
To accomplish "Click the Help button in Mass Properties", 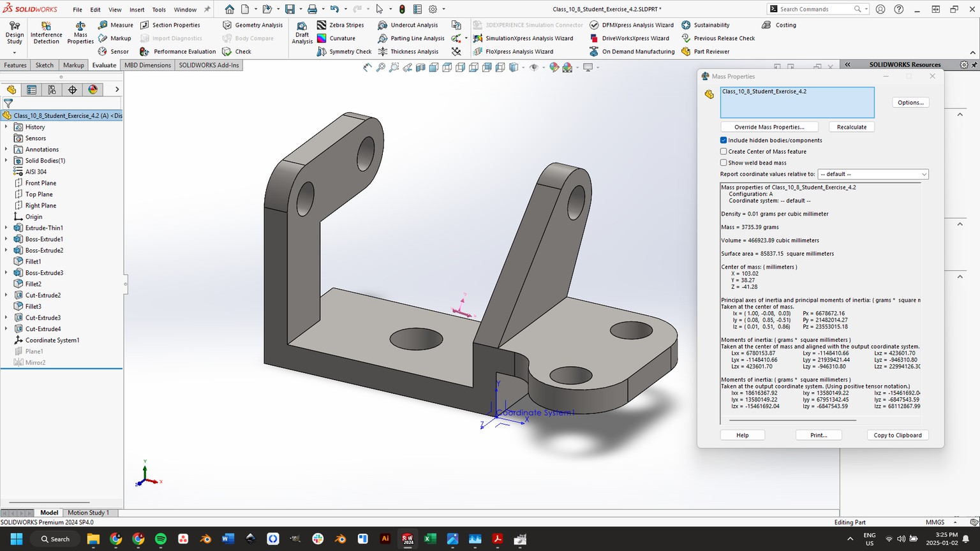I will click(743, 435).
